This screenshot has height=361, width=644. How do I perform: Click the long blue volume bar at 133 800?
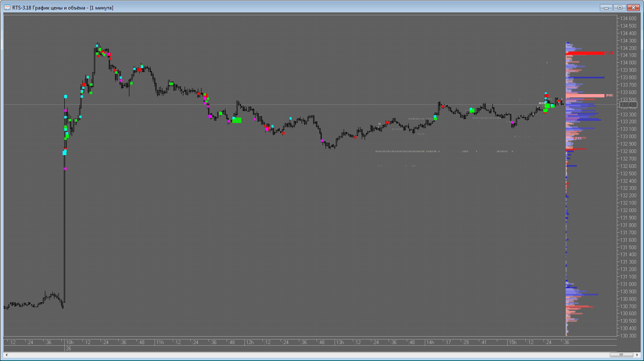[x=585, y=77]
